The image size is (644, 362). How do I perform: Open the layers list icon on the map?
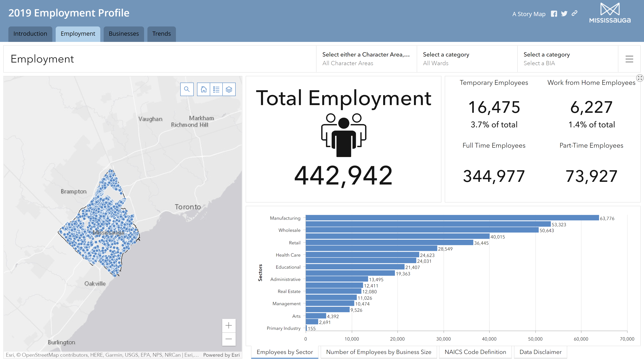(x=229, y=89)
